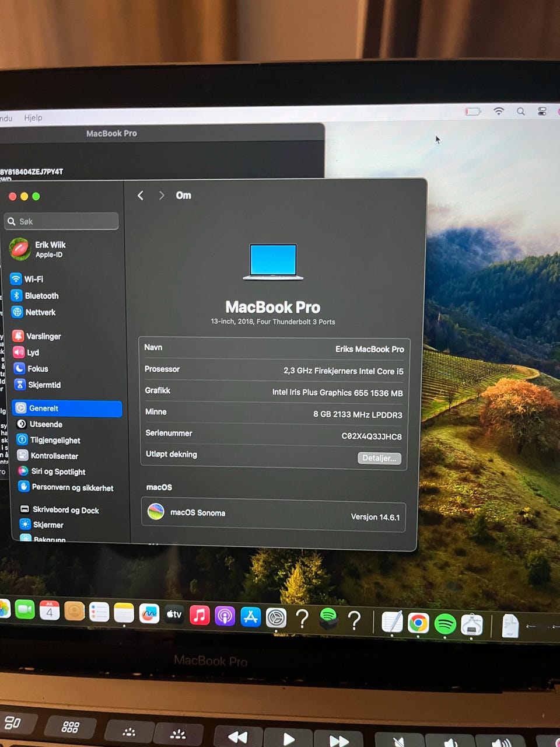Open the macOS Sonoma version row

tap(274, 514)
